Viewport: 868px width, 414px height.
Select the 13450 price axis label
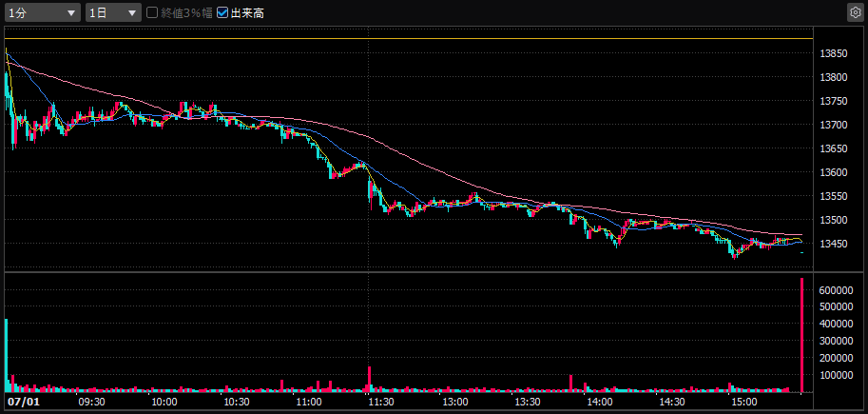[834, 244]
